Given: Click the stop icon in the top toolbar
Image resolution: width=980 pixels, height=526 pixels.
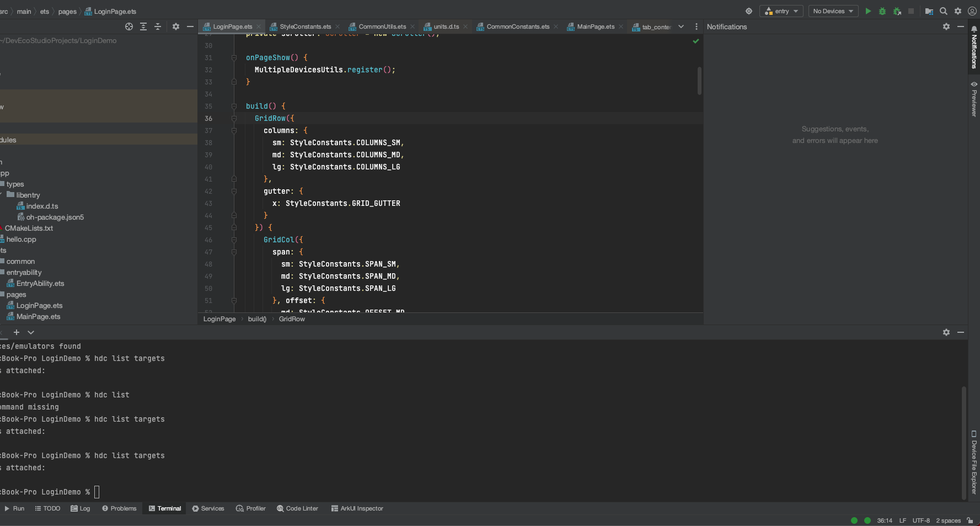Looking at the screenshot, I should tap(911, 11).
